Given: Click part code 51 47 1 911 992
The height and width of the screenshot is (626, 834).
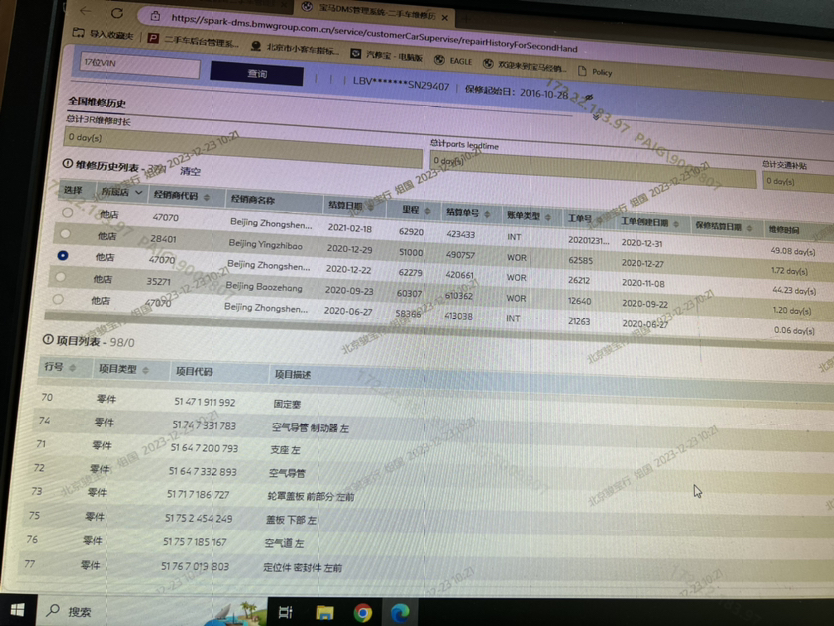Looking at the screenshot, I should 205,402.
